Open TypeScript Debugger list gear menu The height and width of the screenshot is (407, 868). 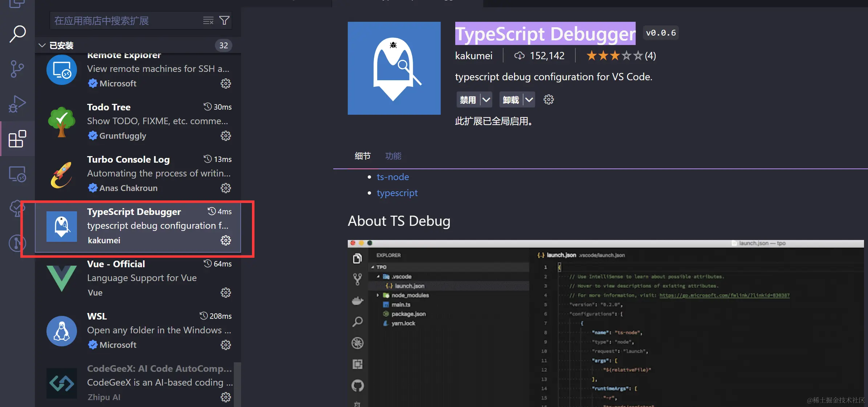(x=226, y=240)
